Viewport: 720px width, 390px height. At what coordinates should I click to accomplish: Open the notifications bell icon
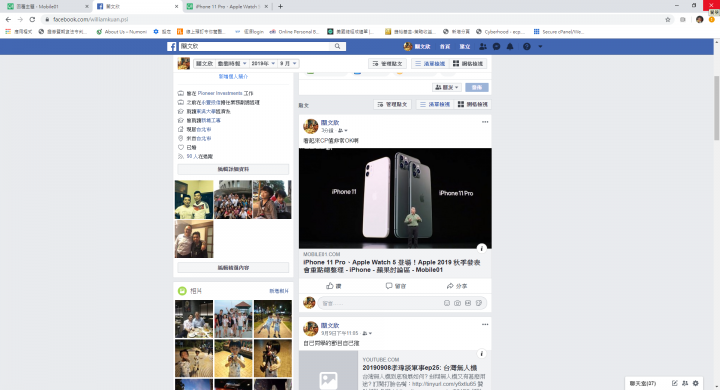tap(510, 46)
